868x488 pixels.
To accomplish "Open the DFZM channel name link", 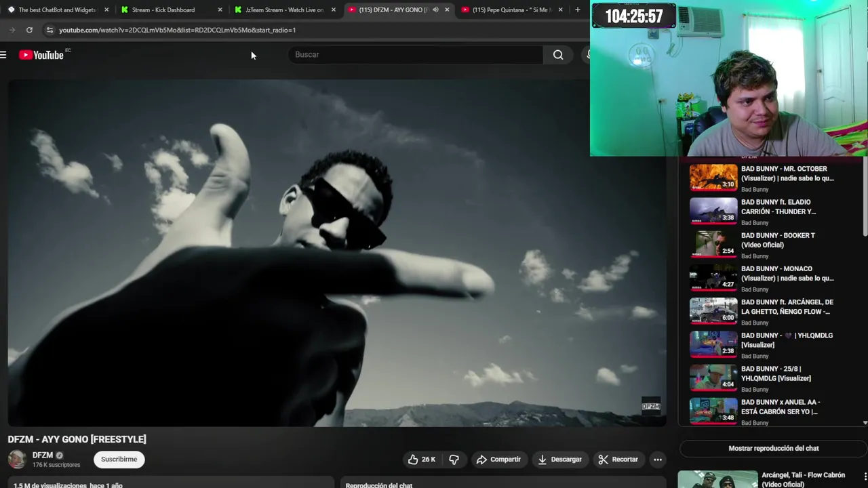I will click(x=43, y=455).
